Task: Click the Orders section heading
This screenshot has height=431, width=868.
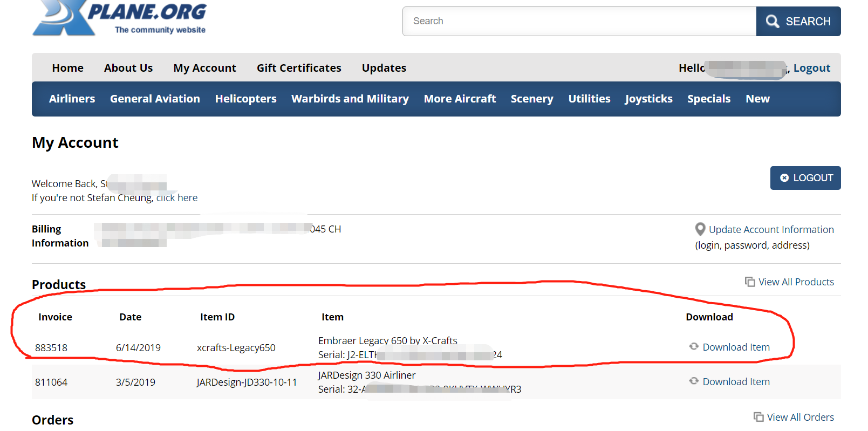Action: (52, 420)
